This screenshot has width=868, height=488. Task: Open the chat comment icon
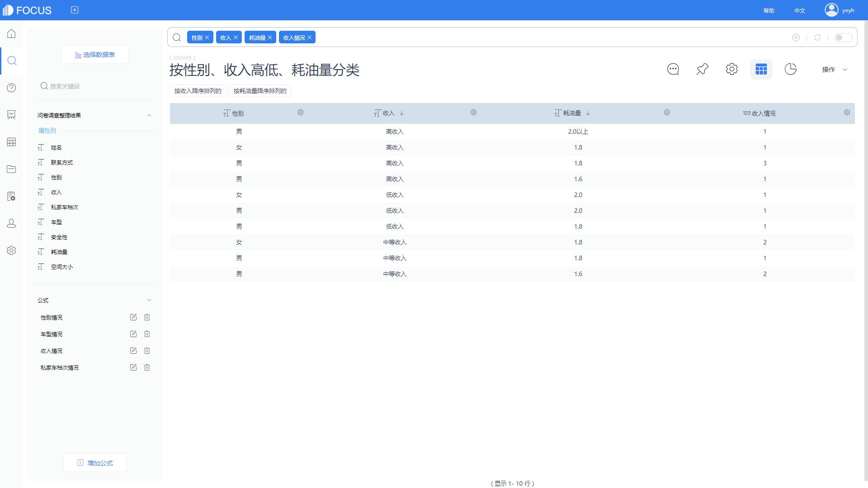673,69
